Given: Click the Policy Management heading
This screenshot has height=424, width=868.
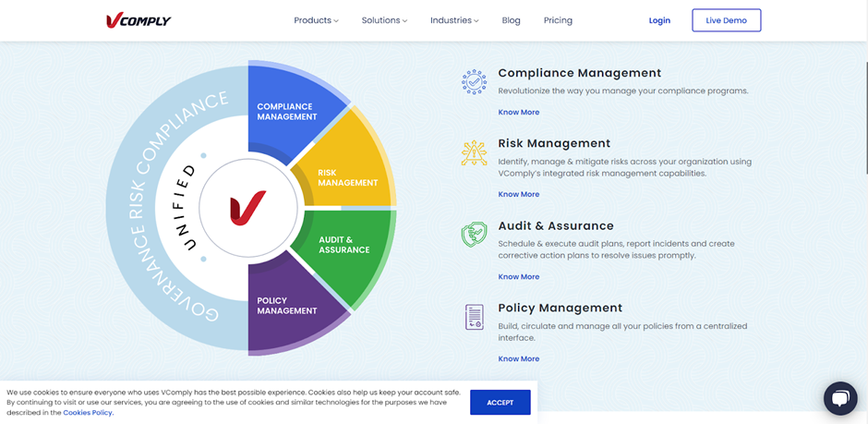Looking at the screenshot, I should pos(561,308).
